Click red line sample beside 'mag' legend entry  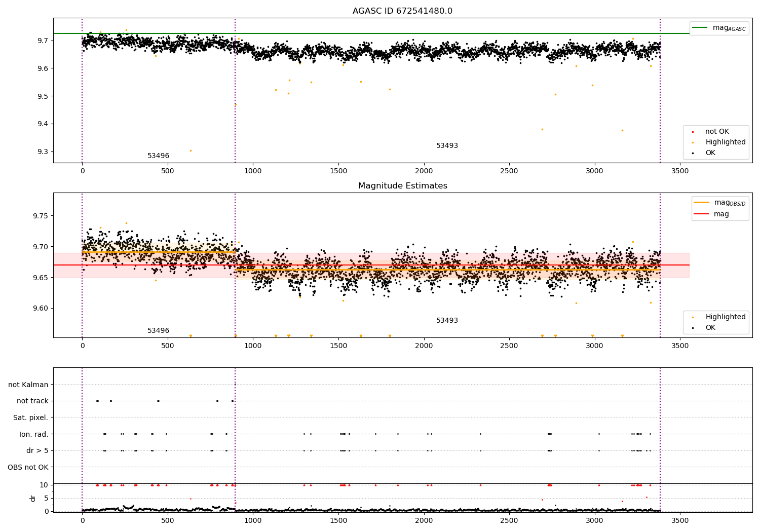(x=702, y=214)
